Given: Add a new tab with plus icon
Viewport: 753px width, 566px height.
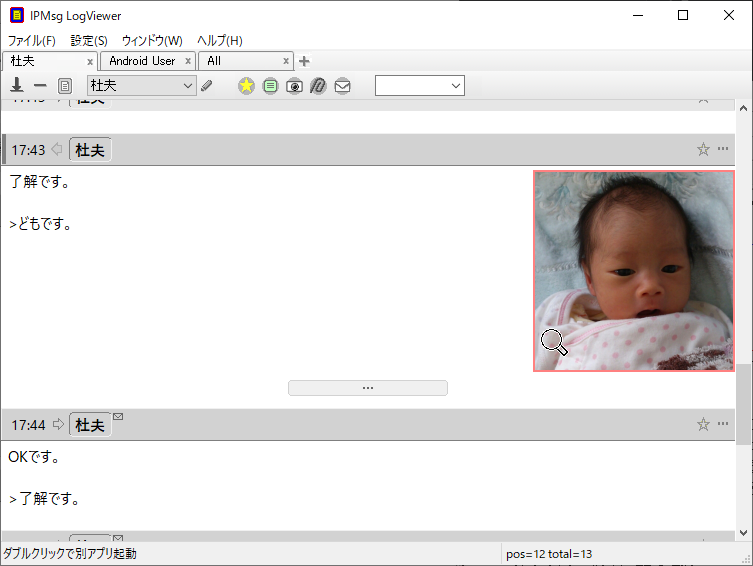Looking at the screenshot, I should click(304, 61).
